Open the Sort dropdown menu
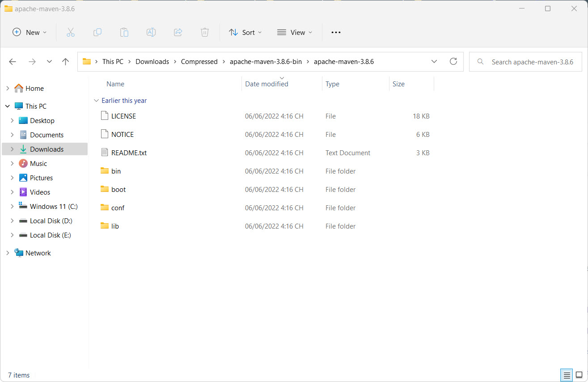This screenshot has height=382, width=588. [x=245, y=32]
